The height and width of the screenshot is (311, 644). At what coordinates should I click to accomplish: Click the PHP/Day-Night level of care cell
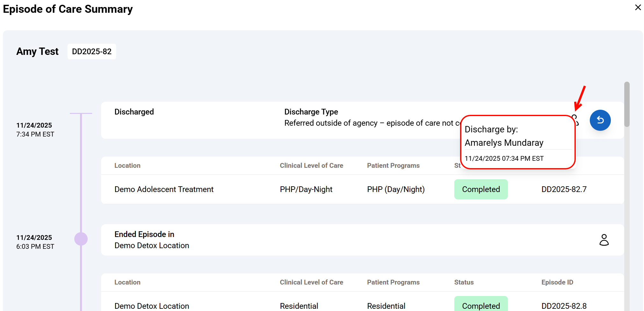coord(306,189)
